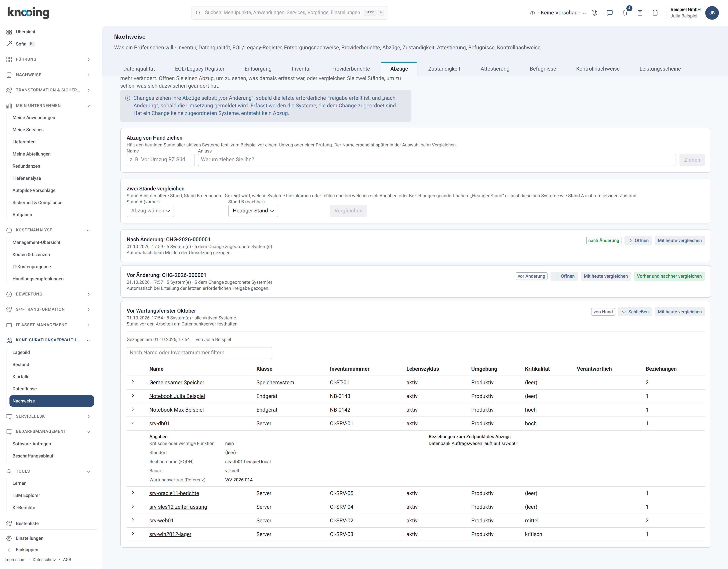Click the knooing logo
Image resolution: width=728 pixels, height=569 pixels.
(28, 12)
